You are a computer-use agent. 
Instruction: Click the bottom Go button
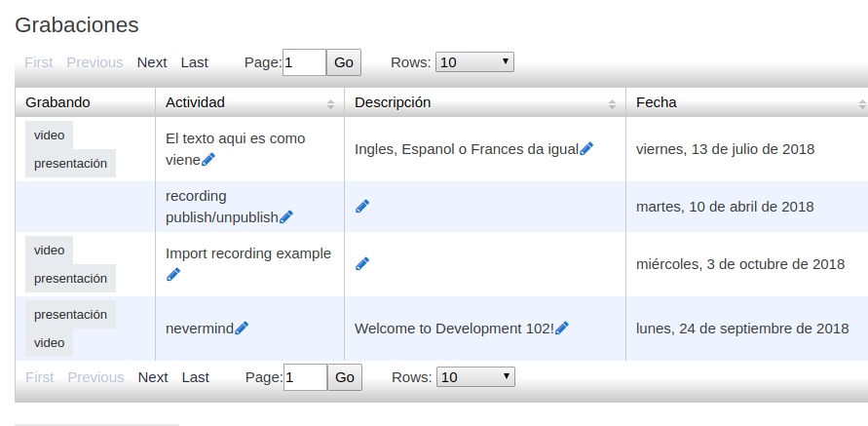pyautogui.click(x=345, y=376)
